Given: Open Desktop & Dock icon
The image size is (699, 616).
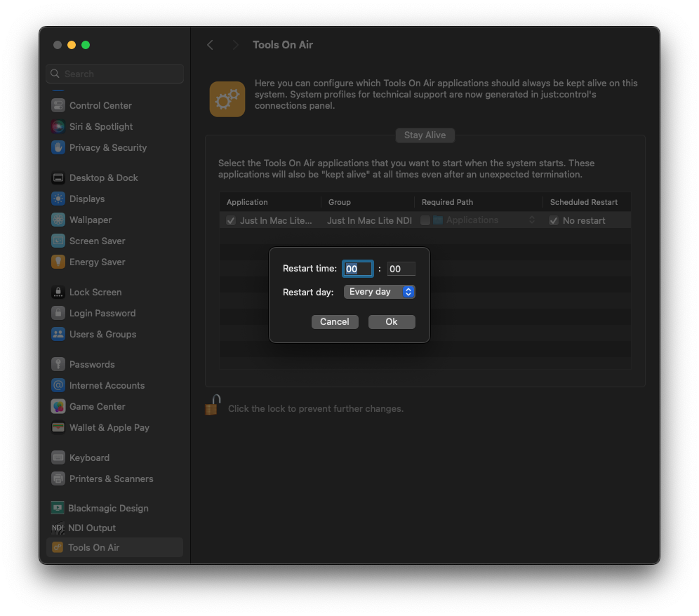Looking at the screenshot, I should (58, 178).
